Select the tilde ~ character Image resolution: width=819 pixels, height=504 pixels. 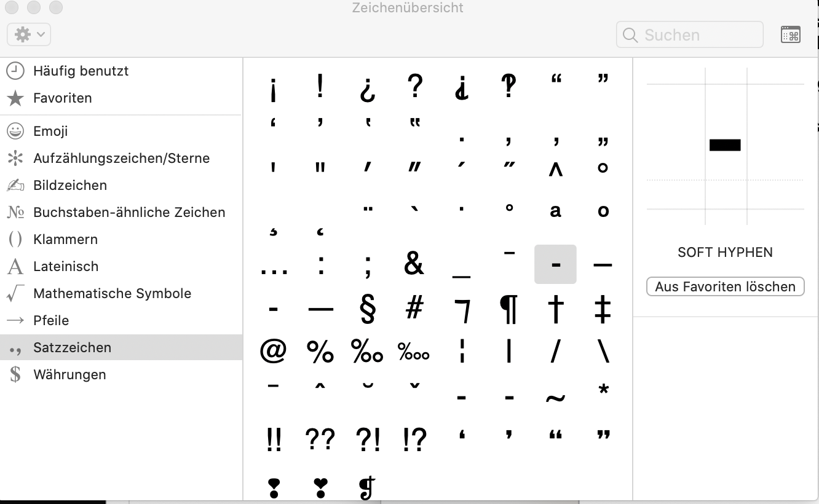[556, 398]
